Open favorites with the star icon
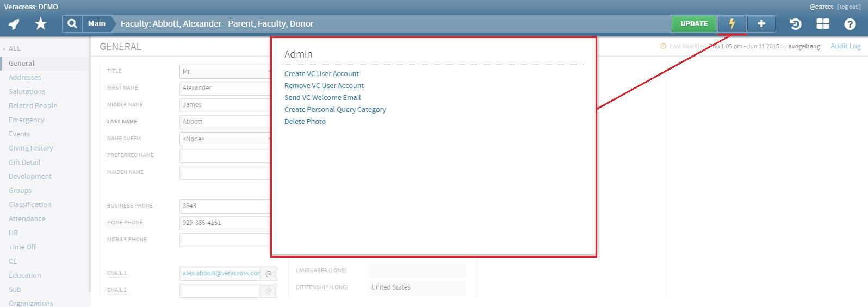The image size is (868, 307). pos(41,24)
